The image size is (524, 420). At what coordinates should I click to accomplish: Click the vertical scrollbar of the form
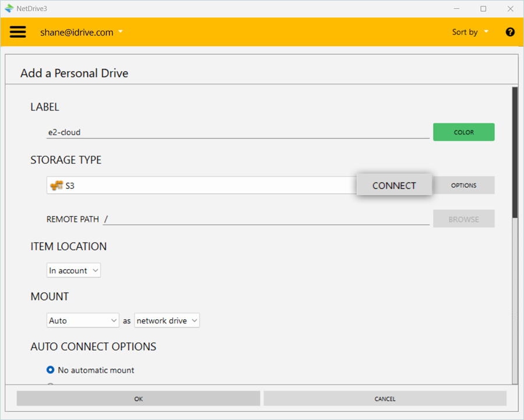(514, 153)
